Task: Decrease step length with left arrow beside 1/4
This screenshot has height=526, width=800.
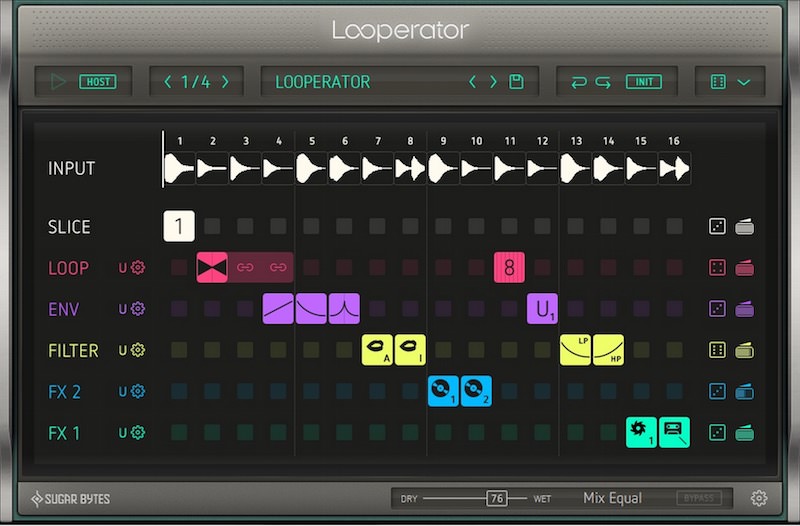Action: point(168,82)
